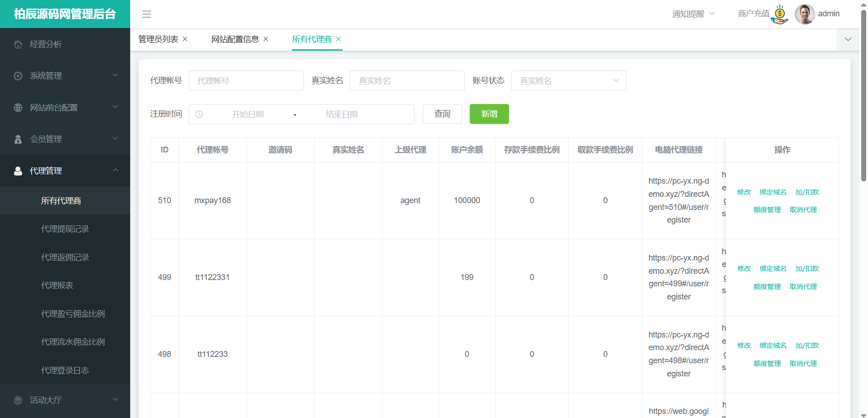Expand the 会员管理 menu
Screen dimensions: 868x418
point(115,139)
